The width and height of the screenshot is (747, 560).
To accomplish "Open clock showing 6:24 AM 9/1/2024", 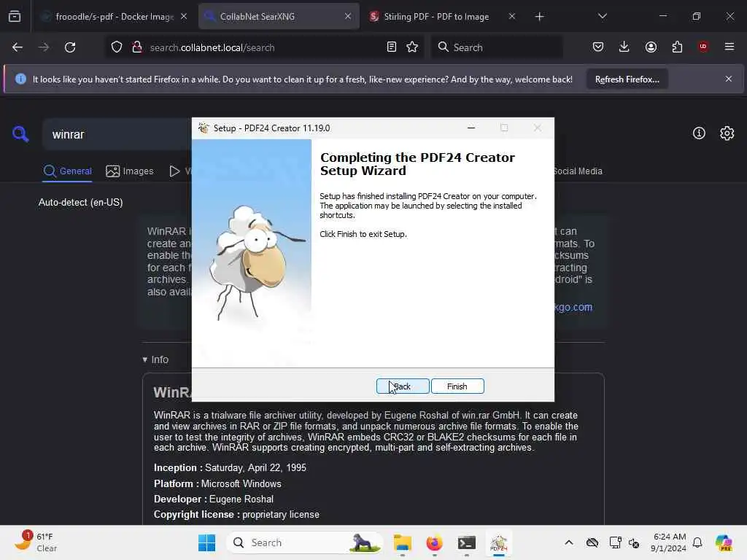I will click(x=669, y=542).
